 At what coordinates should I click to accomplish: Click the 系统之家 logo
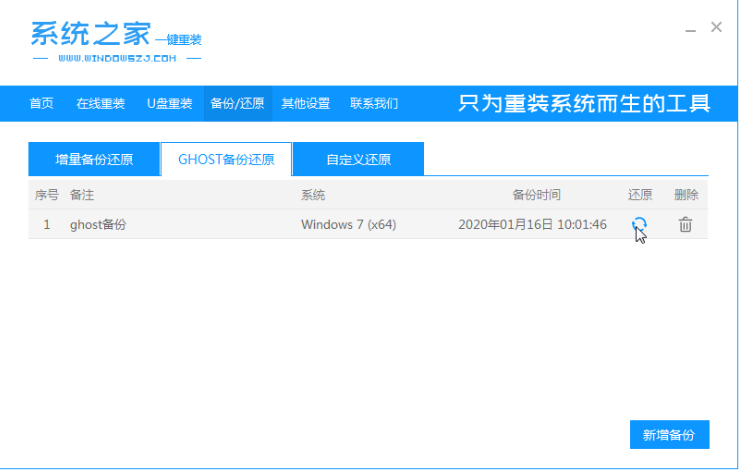point(90,34)
